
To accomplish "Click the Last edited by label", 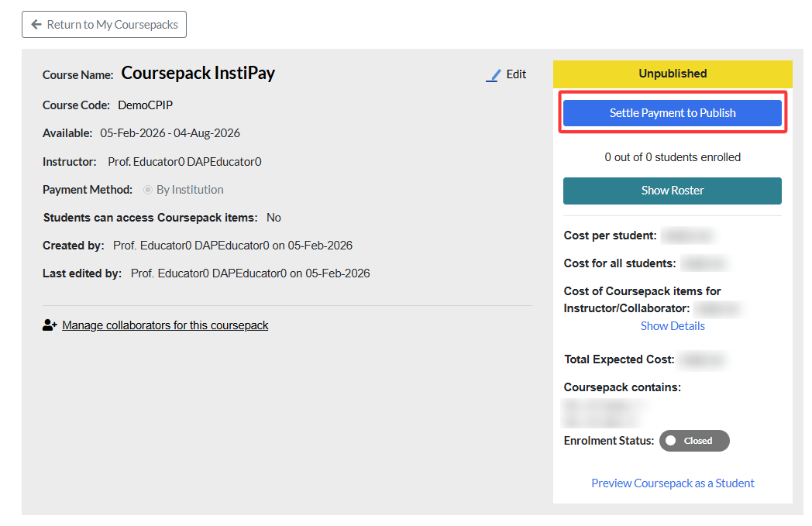I will (x=82, y=273).
